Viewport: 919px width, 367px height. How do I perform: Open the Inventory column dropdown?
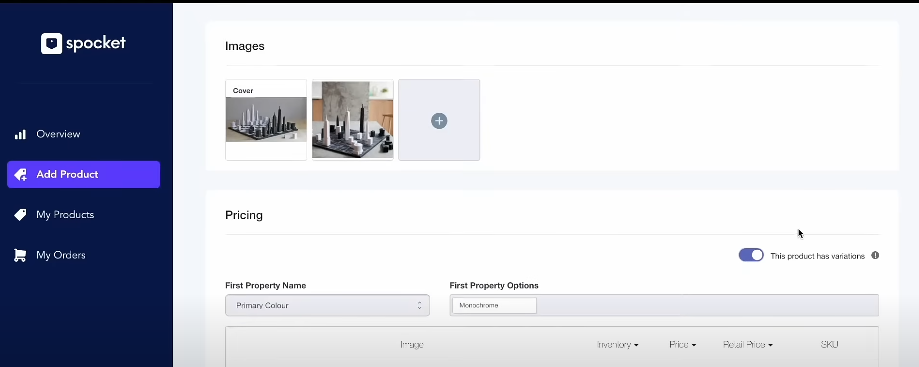coord(618,345)
